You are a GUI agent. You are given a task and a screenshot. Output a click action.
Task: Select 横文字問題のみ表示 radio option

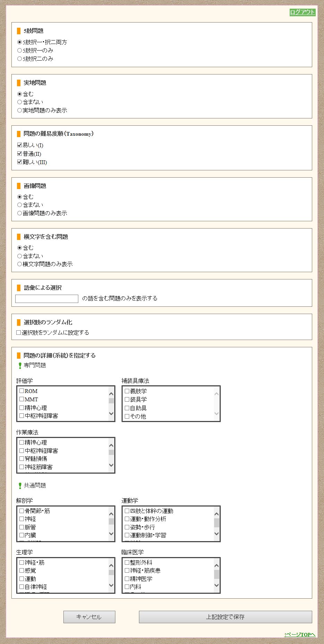[x=20, y=264]
